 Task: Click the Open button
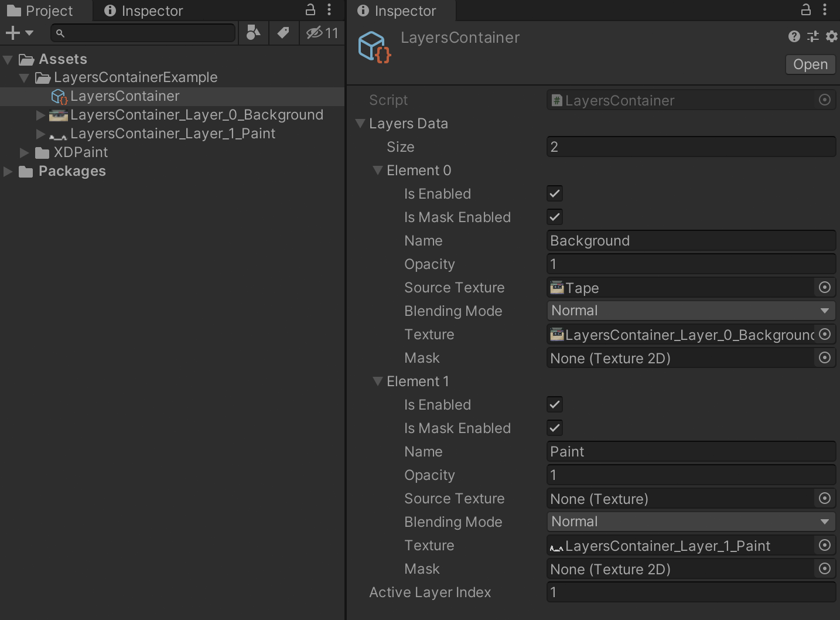coord(810,64)
